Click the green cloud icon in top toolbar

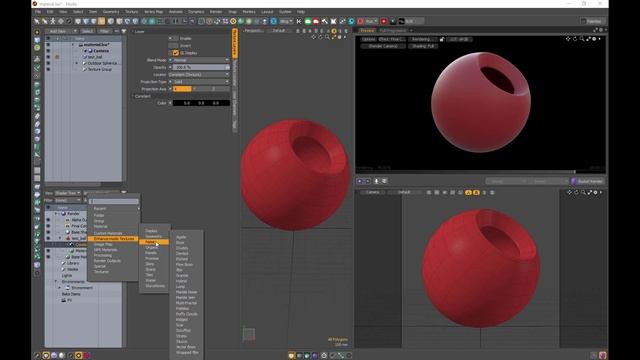(x=308, y=21)
